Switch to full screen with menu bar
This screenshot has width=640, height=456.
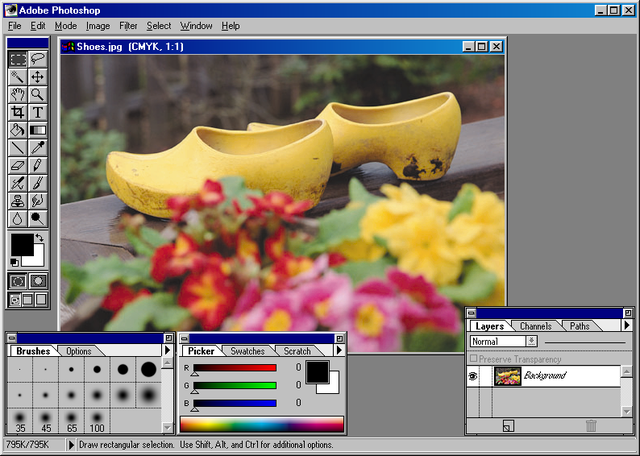(28, 300)
